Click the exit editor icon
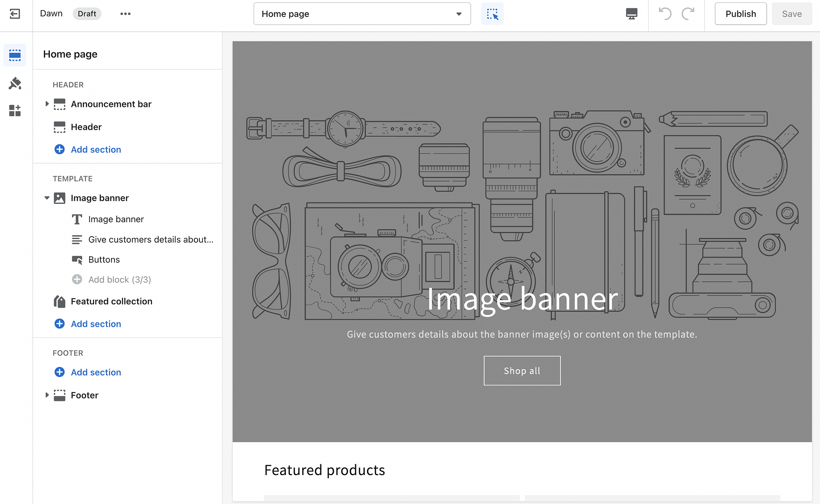This screenshot has height=504, width=820. coord(15,14)
